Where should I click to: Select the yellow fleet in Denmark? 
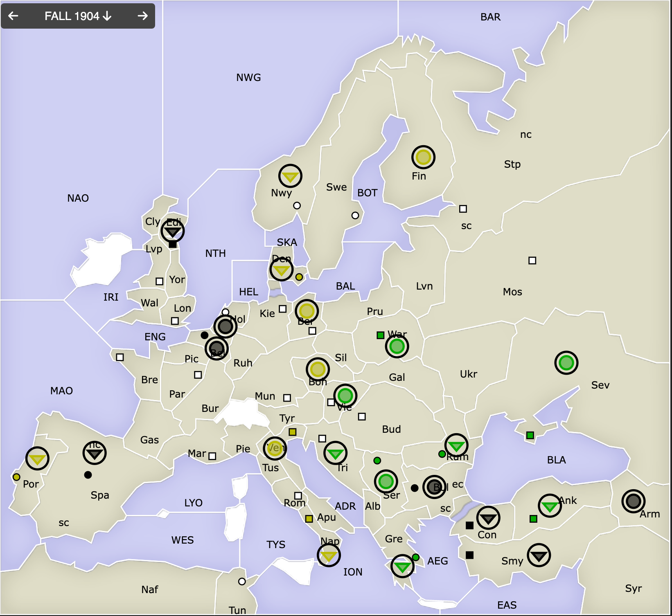pos(281,270)
